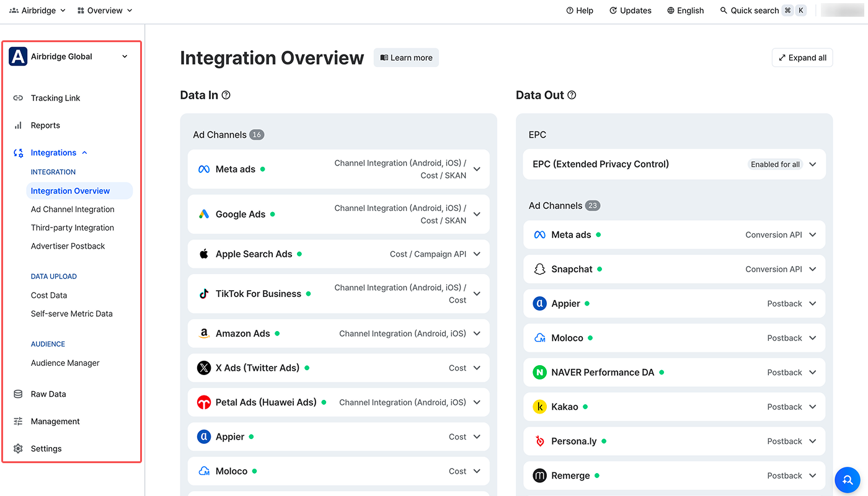Click the Kakao logo icon
This screenshot has height=496, width=868.
coord(539,407)
